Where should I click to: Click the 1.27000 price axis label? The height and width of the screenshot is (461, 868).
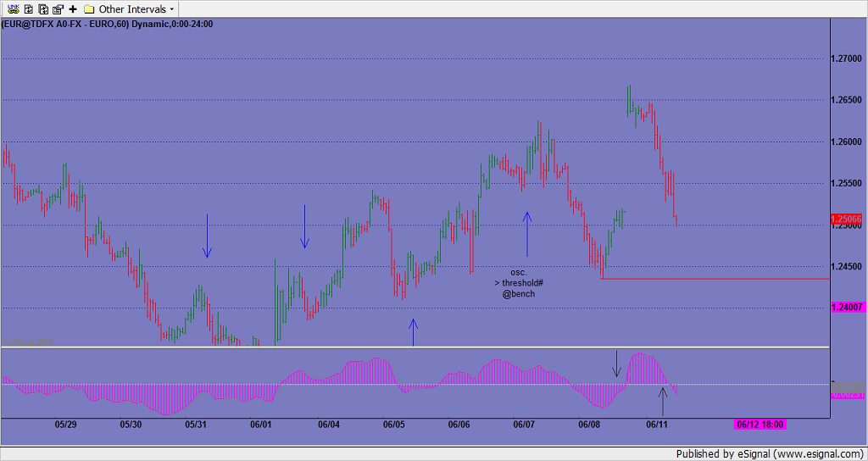tap(848, 58)
